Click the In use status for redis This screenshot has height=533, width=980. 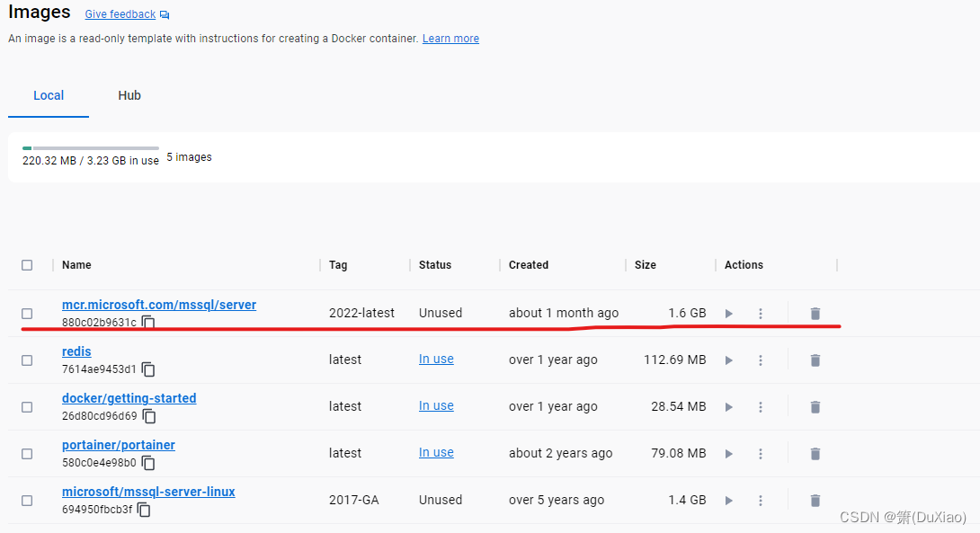[436, 360]
